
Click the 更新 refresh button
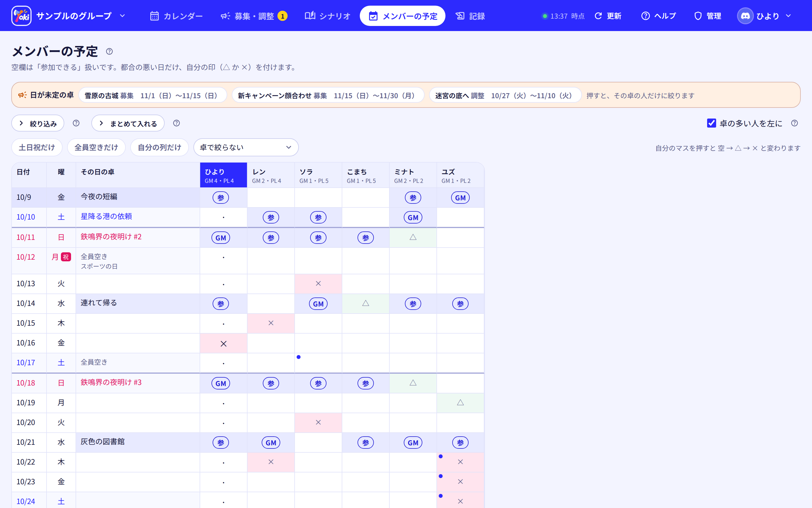[x=608, y=16]
